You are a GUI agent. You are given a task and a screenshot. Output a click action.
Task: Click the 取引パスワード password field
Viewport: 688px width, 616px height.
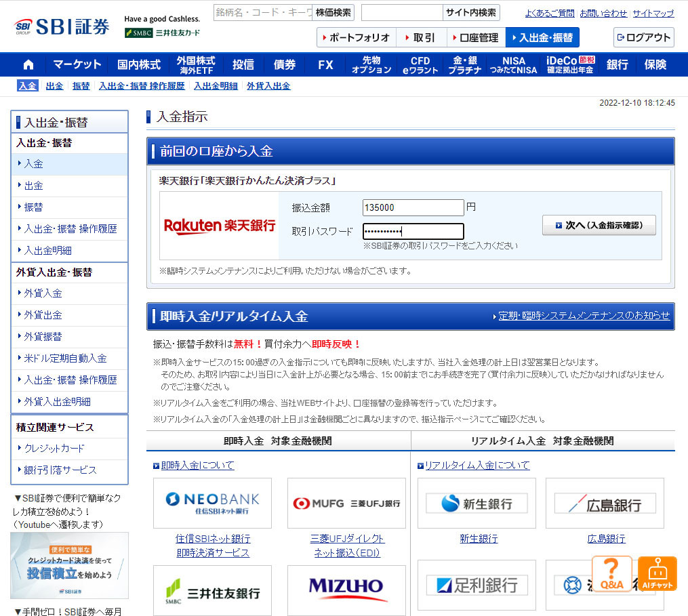pos(413,231)
